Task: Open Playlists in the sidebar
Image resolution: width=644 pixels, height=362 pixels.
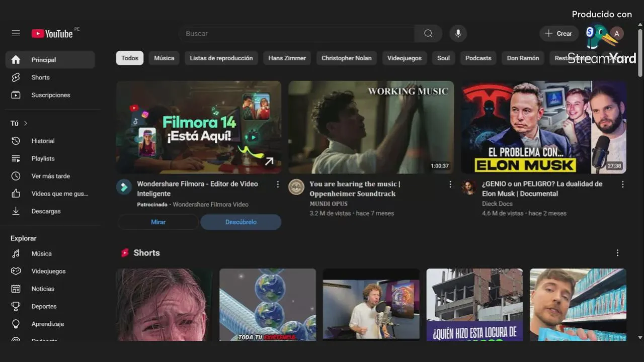Action: tap(50, 158)
